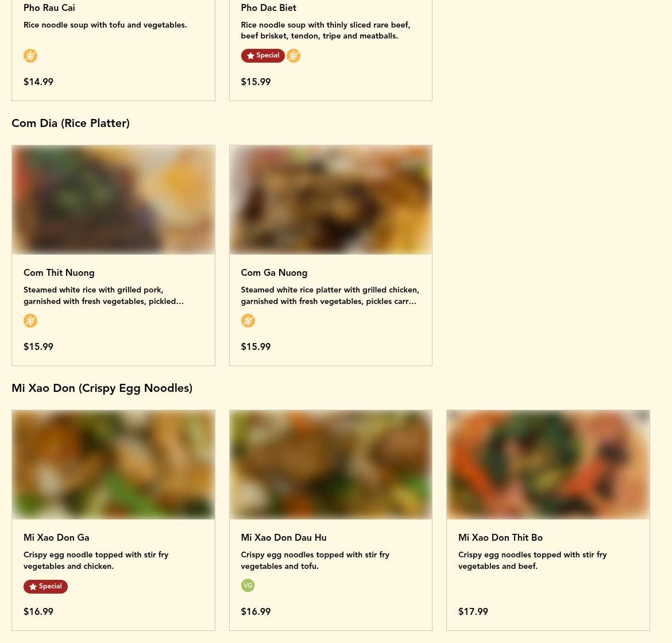Viewport: 672px width, 643px height.
Task: Click the wheat allergen icon under Com Ga Nuong
Action: coord(248,321)
